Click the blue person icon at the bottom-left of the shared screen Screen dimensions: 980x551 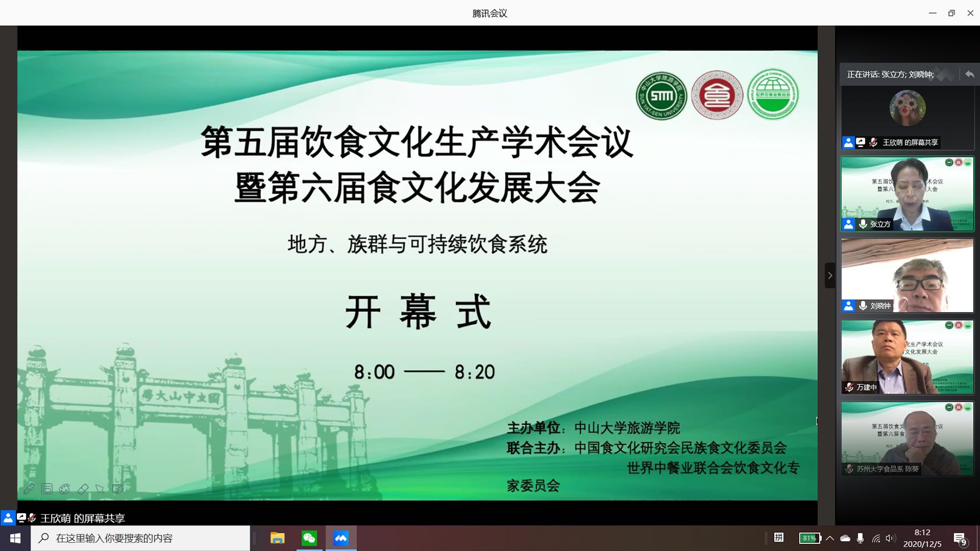pyautogui.click(x=8, y=517)
